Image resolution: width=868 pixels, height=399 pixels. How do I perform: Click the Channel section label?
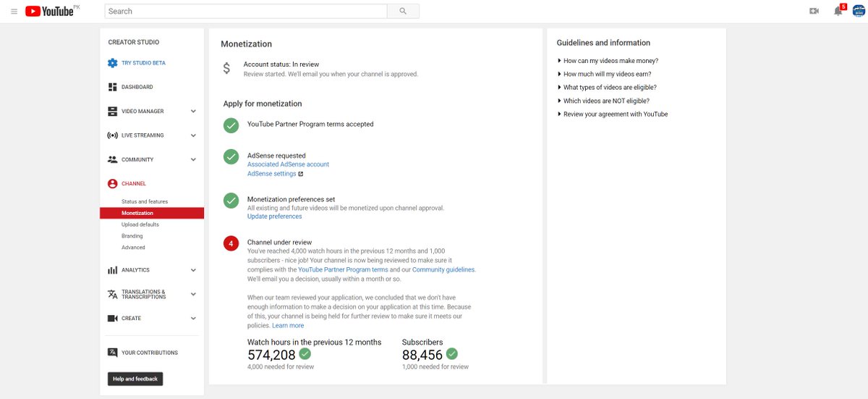(134, 184)
